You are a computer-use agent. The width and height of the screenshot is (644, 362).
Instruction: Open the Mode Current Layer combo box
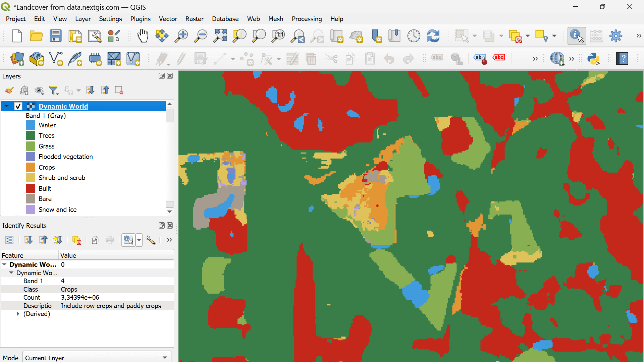(97, 358)
